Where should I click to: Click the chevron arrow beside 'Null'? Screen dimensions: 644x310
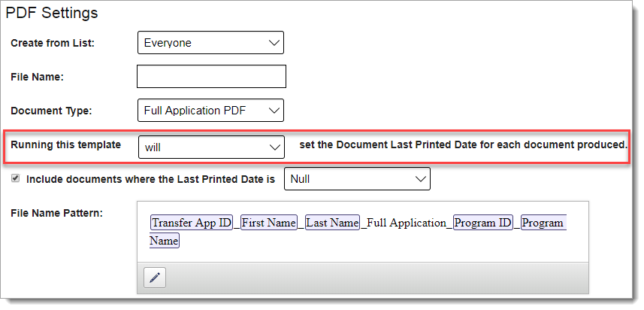point(420,179)
